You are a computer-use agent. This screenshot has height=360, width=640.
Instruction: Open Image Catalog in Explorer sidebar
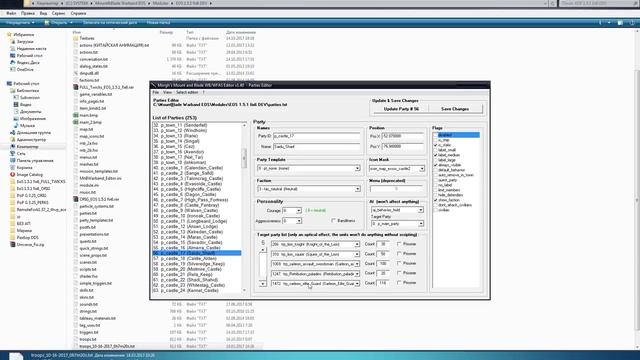pos(27,174)
